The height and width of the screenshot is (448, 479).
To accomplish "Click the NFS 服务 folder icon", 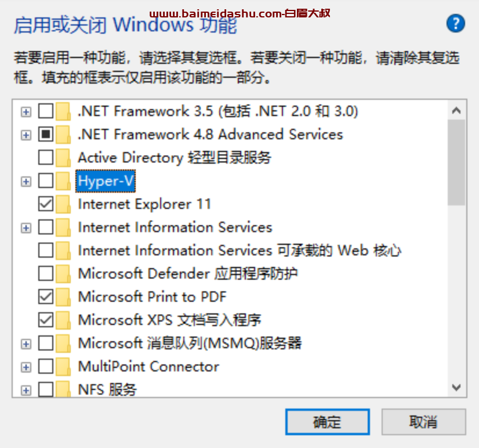I will 64,389.
